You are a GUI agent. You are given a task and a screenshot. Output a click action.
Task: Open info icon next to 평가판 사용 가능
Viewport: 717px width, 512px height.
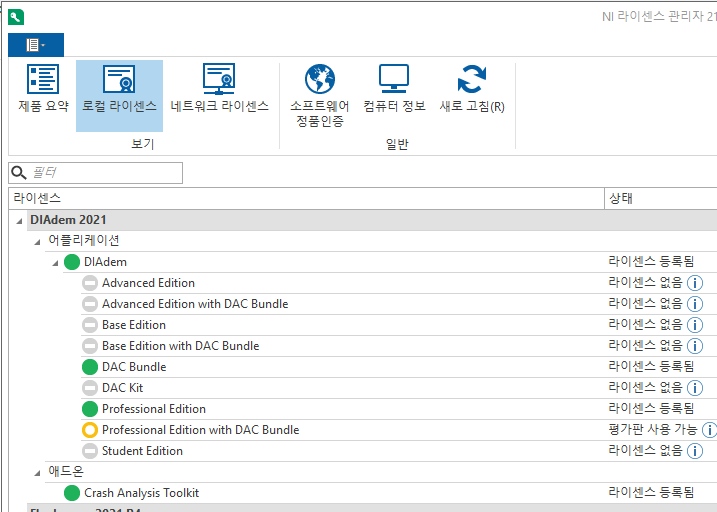(709, 430)
